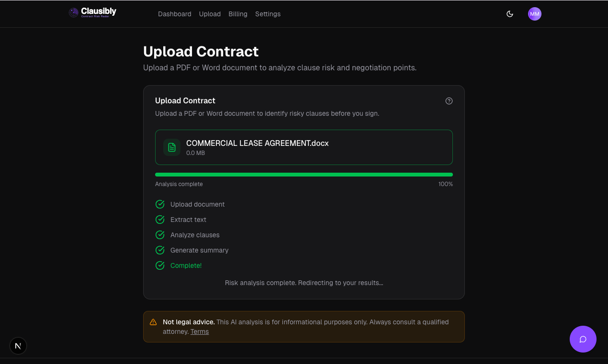Viewport: 608px width, 364px height.
Task: Select the Upload nav item
Action: (x=210, y=14)
